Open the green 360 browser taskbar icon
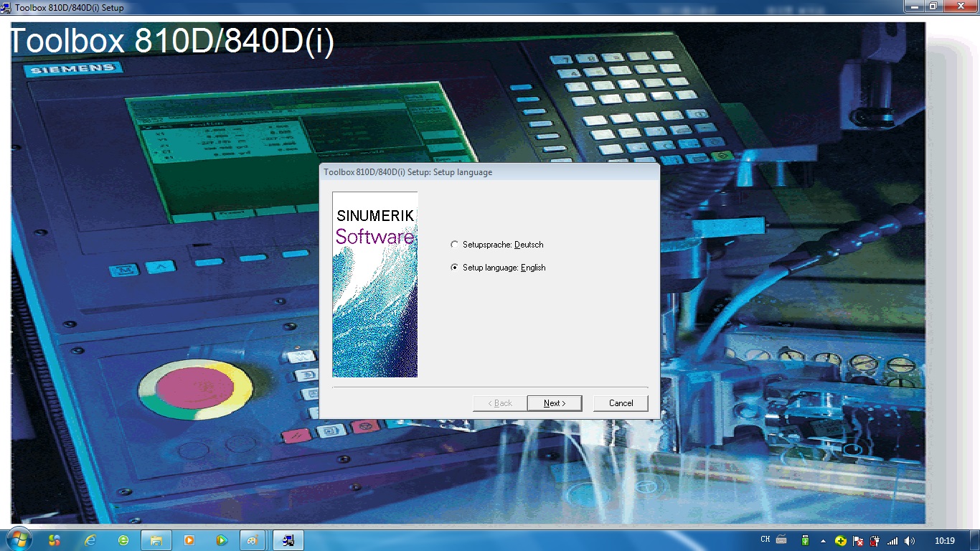The width and height of the screenshot is (980, 551). [123, 540]
